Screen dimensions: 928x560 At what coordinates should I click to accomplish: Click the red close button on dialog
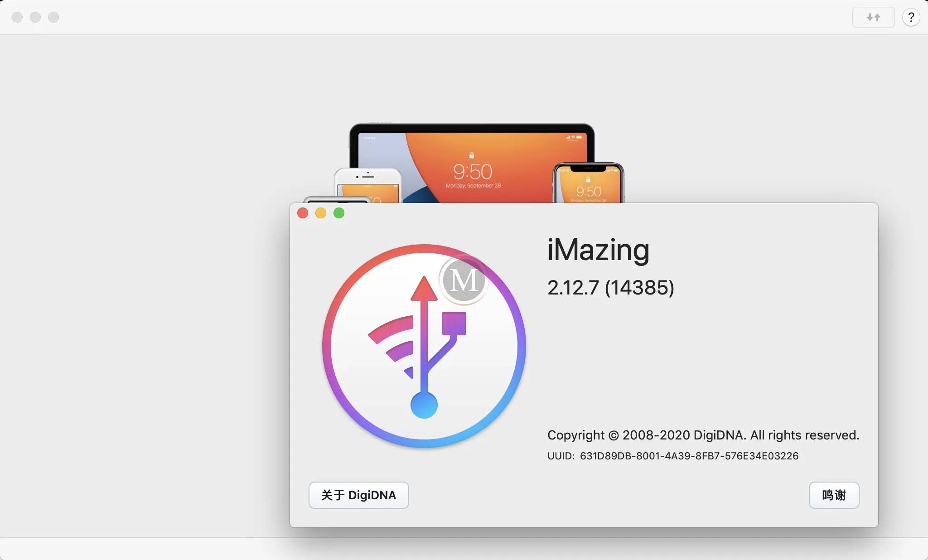click(x=304, y=213)
